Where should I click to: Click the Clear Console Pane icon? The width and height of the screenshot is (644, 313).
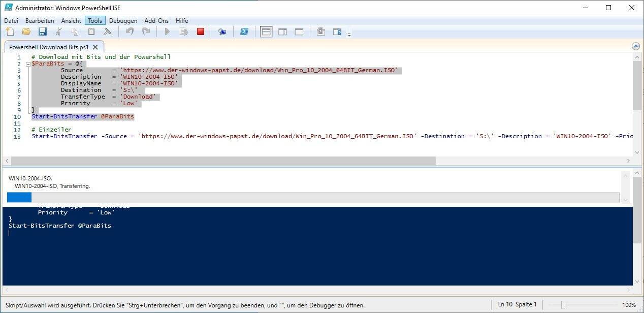107,32
